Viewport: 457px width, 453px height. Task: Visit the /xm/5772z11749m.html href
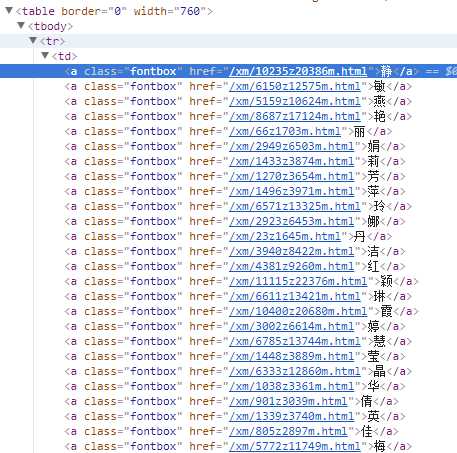click(x=295, y=446)
